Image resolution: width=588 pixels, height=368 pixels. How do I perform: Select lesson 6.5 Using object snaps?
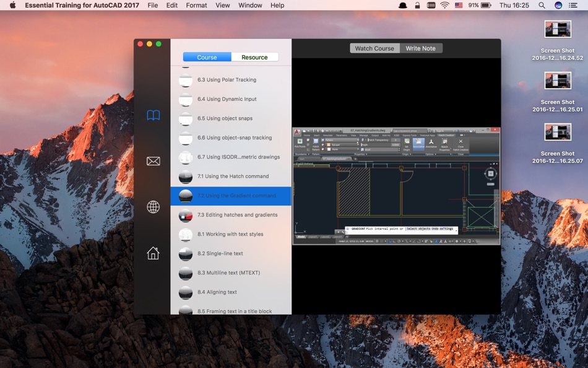231,118
